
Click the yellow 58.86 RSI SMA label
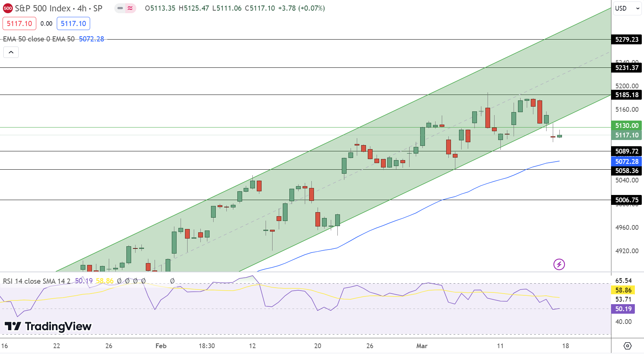(623, 290)
